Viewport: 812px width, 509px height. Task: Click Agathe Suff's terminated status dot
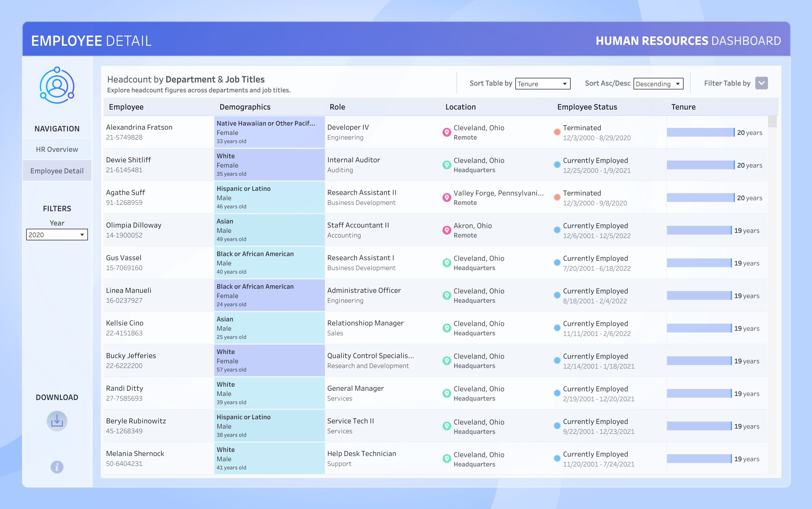point(557,198)
